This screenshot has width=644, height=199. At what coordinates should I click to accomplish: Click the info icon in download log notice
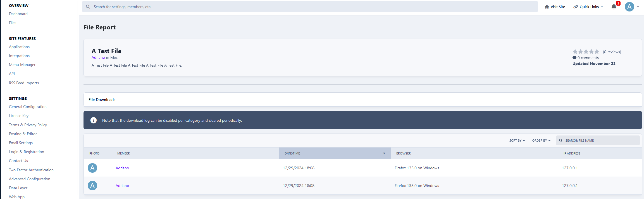94,120
